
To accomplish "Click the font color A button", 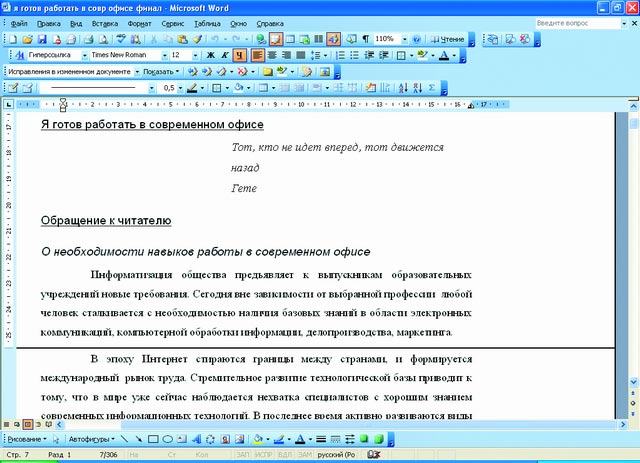I will 444,55.
